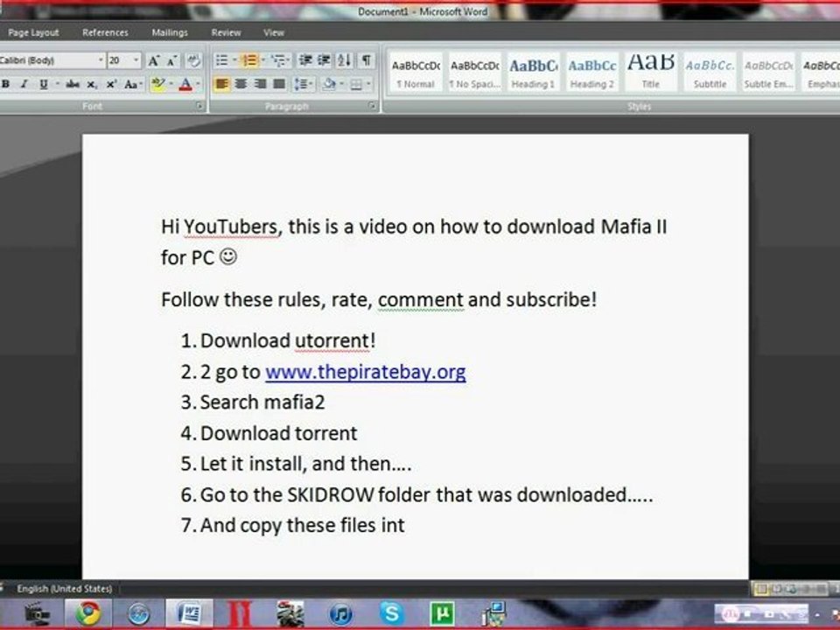Toggle bulleted list
The image size is (840, 630).
(221, 60)
